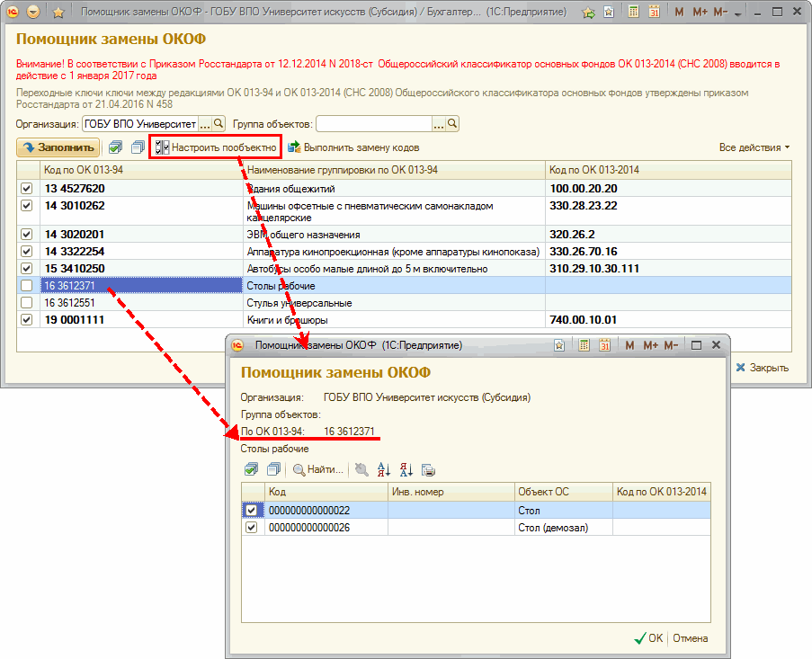Sort descending icon in dialog toolbar
Image resolution: width=812 pixels, height=659 pixels.
[x=406, y=469]
